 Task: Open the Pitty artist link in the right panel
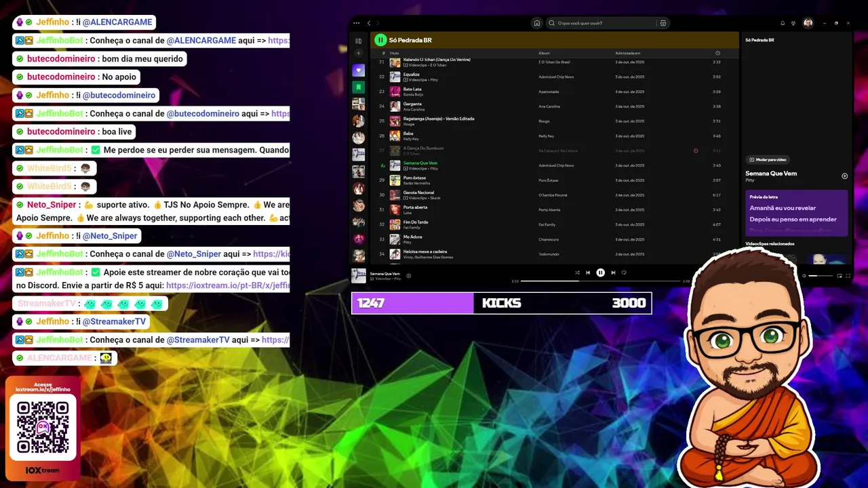click(750, 180)
